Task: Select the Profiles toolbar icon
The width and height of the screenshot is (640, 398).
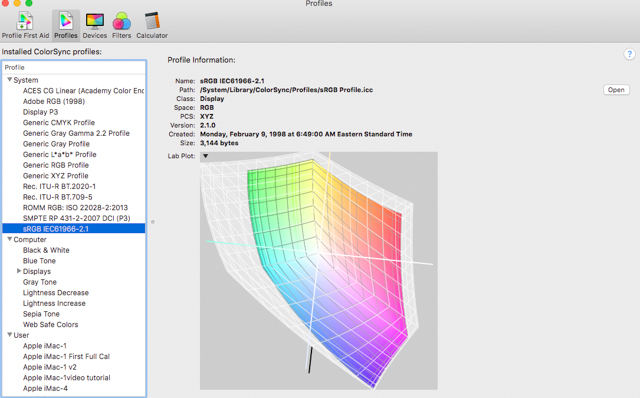Action: pos(66,25)
